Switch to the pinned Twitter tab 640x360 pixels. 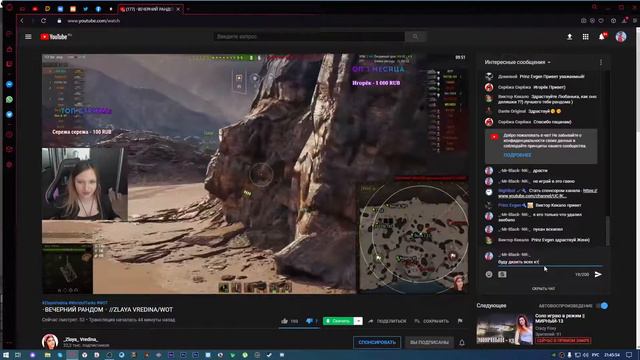[85, 9]
